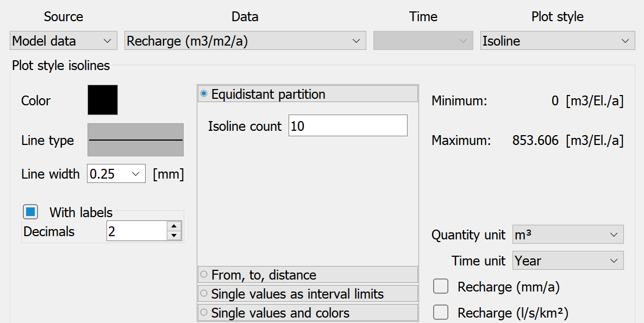Open the Data dropdown for Recharge (m3/m2/a)

coord(245,41)
